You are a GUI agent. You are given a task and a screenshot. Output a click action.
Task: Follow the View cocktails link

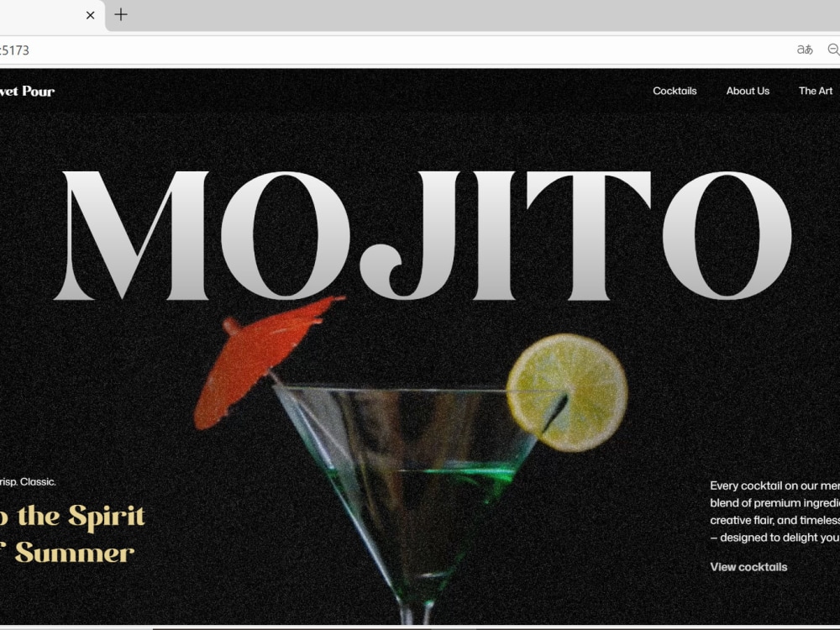click(x=748, y=567)
